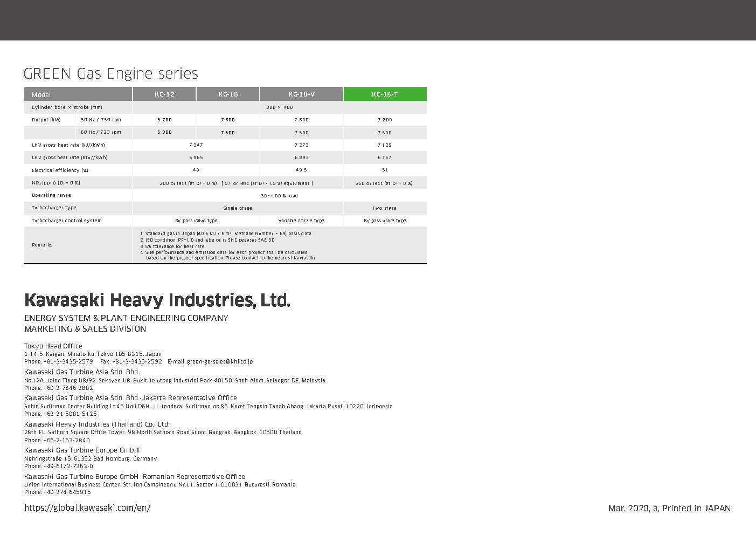Click the 'Two stage' cell
This screenshot has height=535, width=756.
(385, 208)
